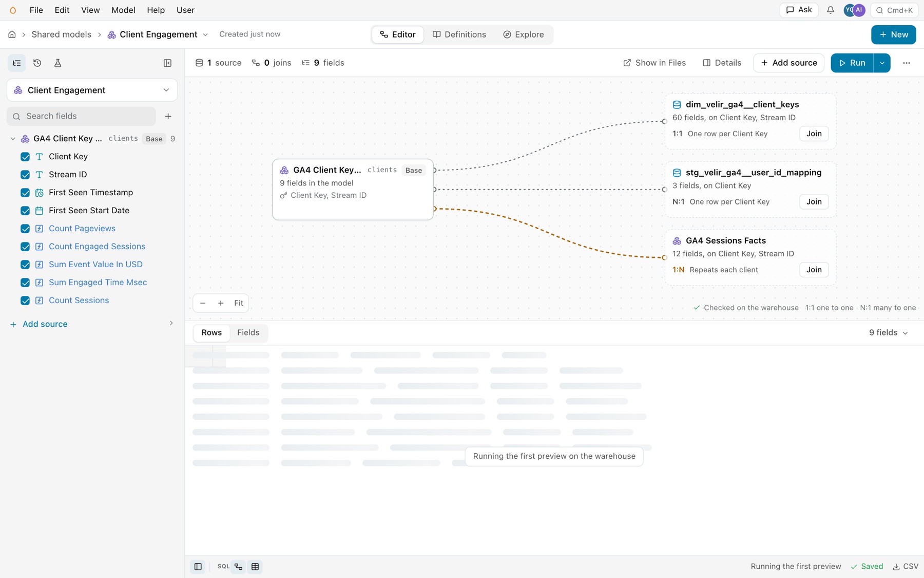Viewport: 924px width, 578px height.
Task: Open the notifications bell
Action: click(830, 10)
